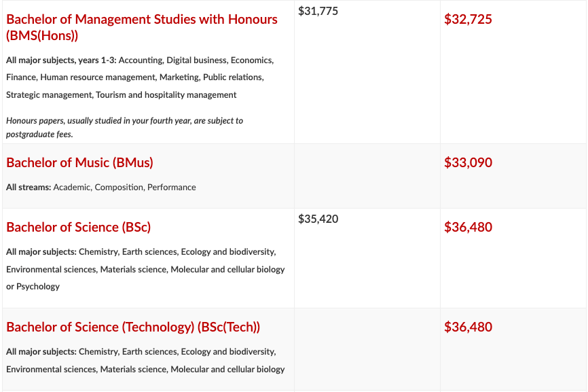Click the 'or Psychology' text in BSc row
The image size is (588, 392).
(x=33, y=286)
